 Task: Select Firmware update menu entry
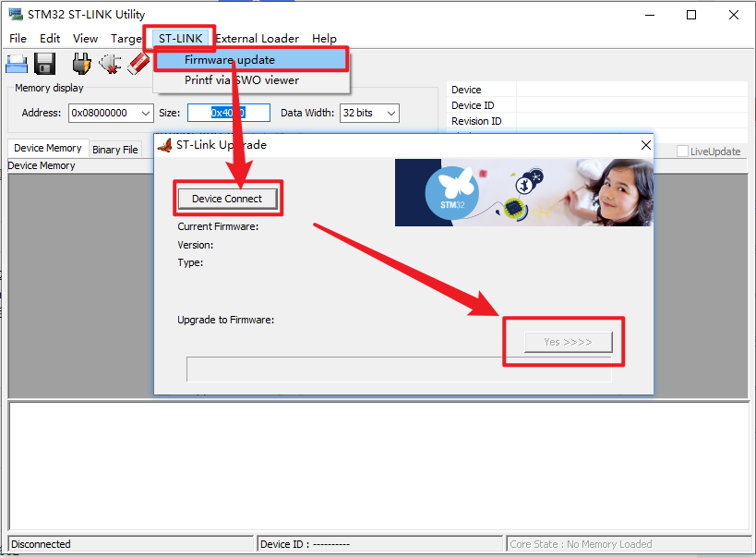[251, 60]
